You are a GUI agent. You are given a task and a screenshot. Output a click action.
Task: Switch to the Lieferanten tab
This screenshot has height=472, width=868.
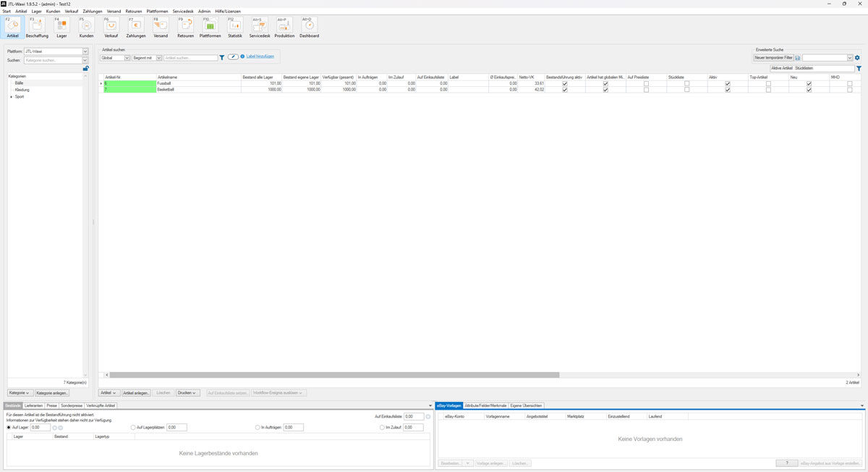point(33,405)
